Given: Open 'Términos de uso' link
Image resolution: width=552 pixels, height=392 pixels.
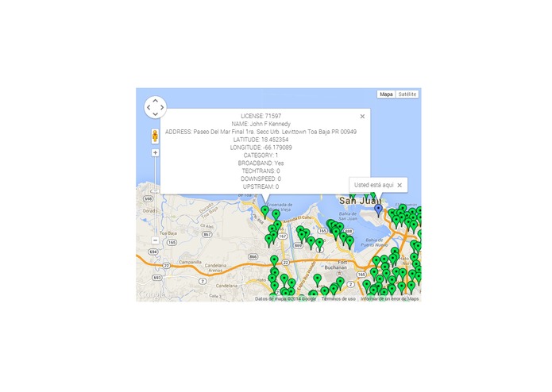Looking at the screenshot, I should [338, 299].
